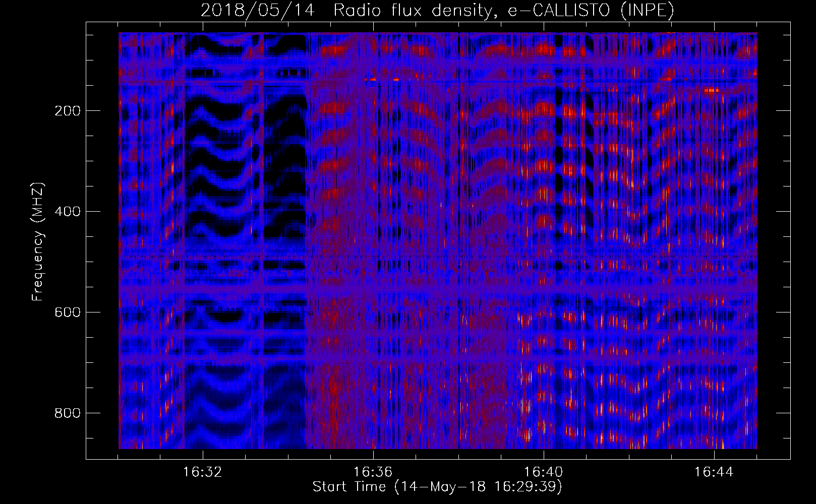Image resolution: width=816 pixels, height=504 pixels.
Task: Click the 400 frequency tick label
Action: point(68,212)
